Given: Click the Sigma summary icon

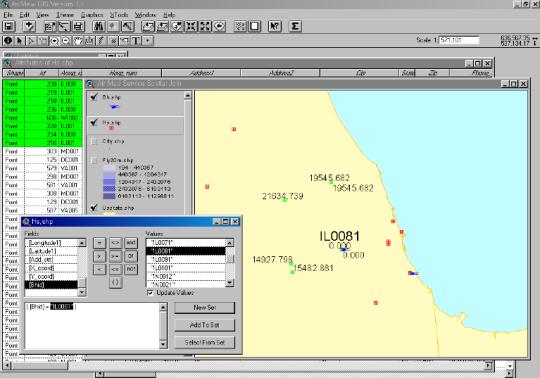Looking at the screenshot, I should [295, 27].
